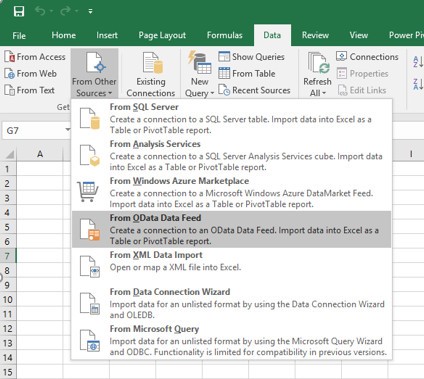This screenshot has height=379, width=424.
Task: Switch to the Review tab
Action: (x=315, y=35)
